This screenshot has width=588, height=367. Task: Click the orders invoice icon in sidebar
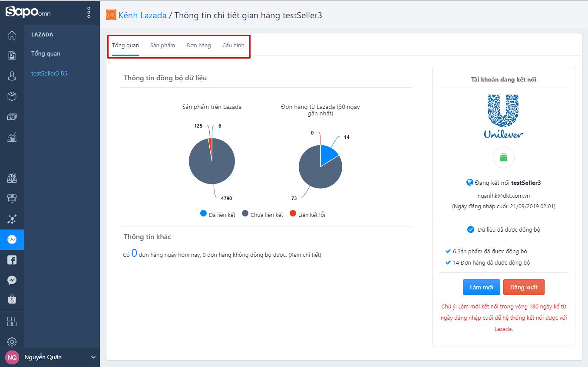coord(12,55)
